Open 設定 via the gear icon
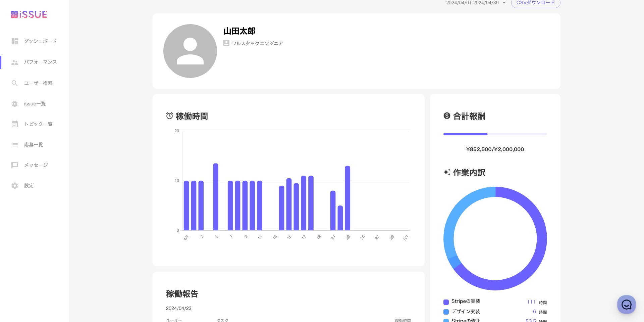Screen dimensions: 644x322 click(15, 185)
